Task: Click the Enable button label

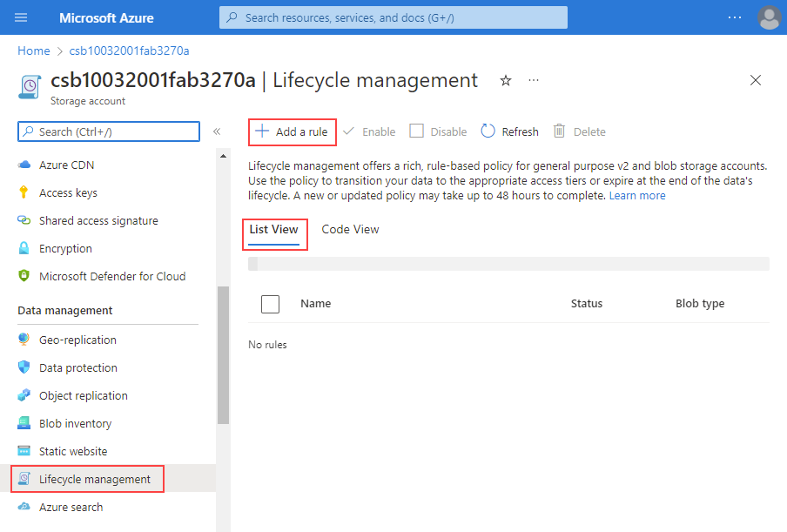Action: (379, 131)
